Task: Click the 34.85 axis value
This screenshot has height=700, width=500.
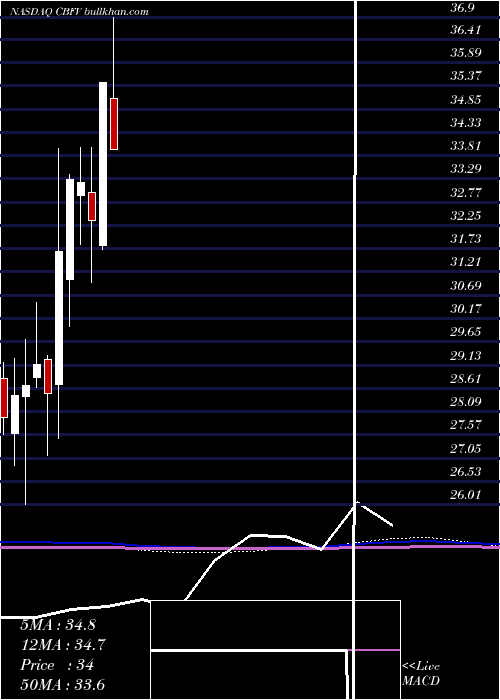Action: (x=466, y=100)
